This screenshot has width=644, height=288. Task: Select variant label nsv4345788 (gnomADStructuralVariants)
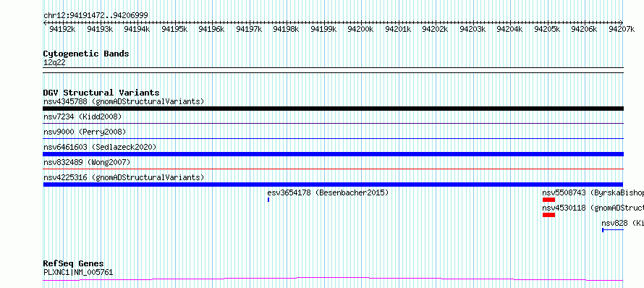(124, 101)
